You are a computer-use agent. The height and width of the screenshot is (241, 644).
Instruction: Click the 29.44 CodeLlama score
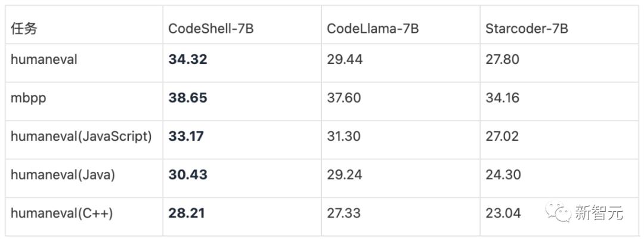point(344,60)
